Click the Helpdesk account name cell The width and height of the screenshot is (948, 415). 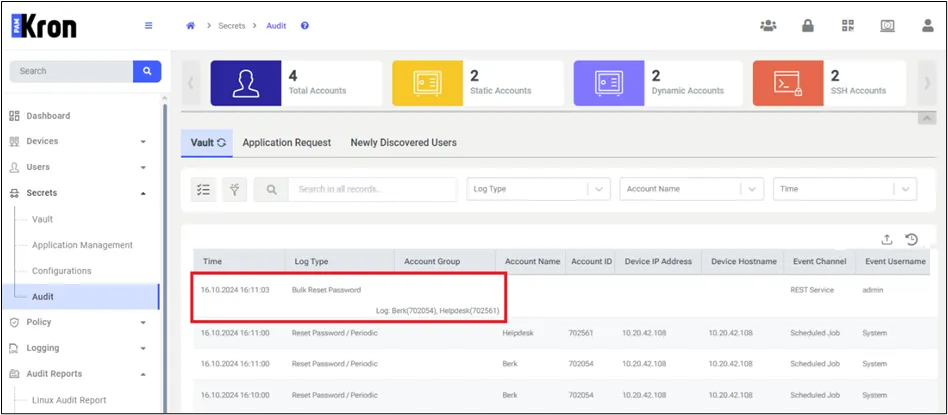click(519, 333)
